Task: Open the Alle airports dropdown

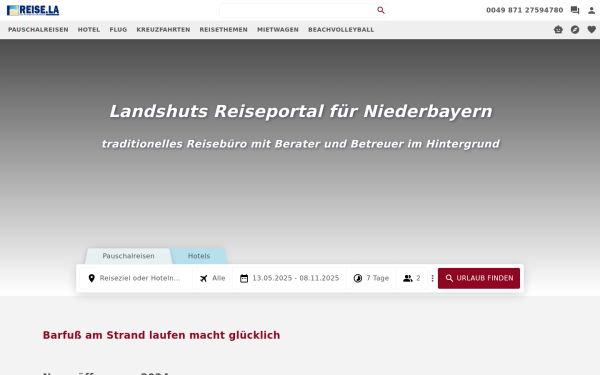Action: [x=213, y=278]
